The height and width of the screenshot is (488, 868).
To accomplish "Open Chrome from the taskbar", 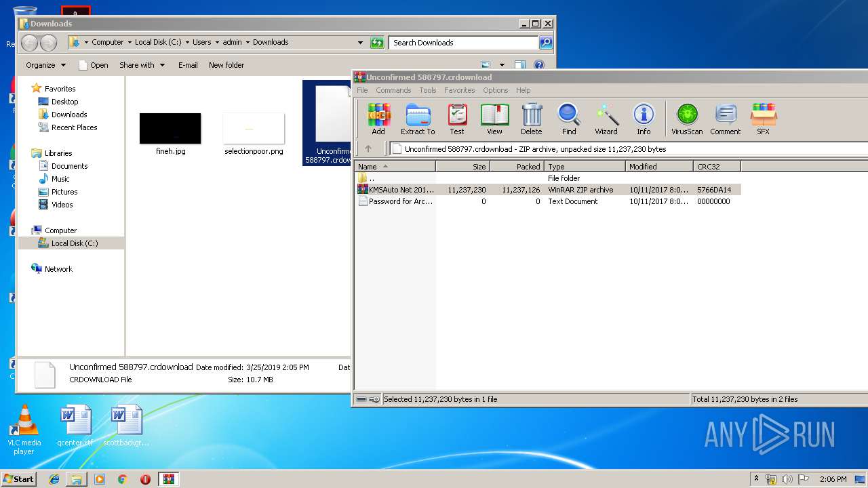I will pyautogui.click(x=122, y=479).
